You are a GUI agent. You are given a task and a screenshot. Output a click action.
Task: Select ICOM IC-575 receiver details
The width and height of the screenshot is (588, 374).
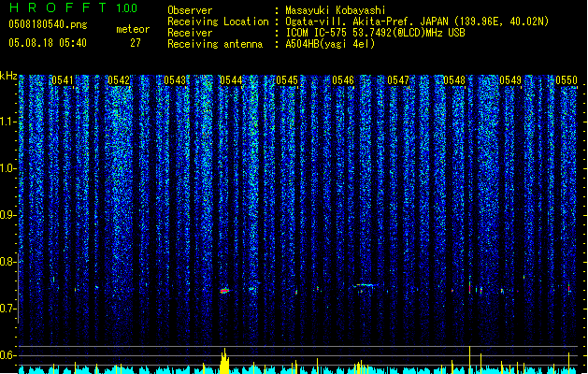coord(376,33)
